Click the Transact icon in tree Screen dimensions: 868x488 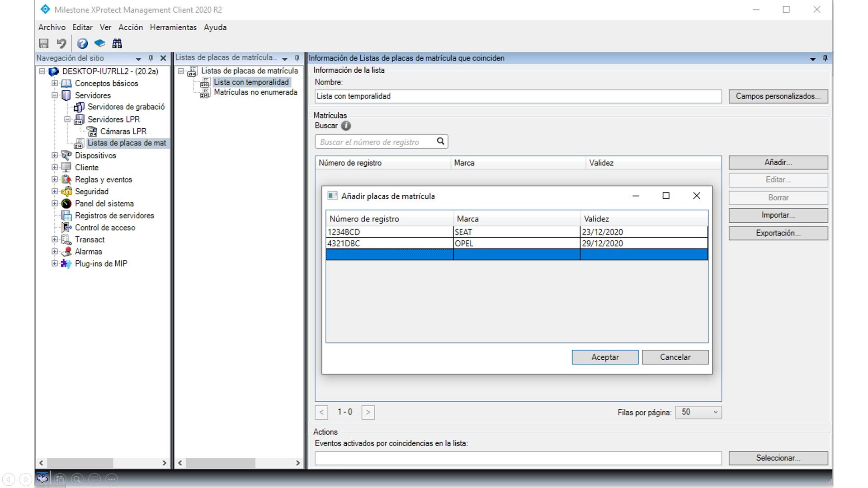tap(66, 240)
